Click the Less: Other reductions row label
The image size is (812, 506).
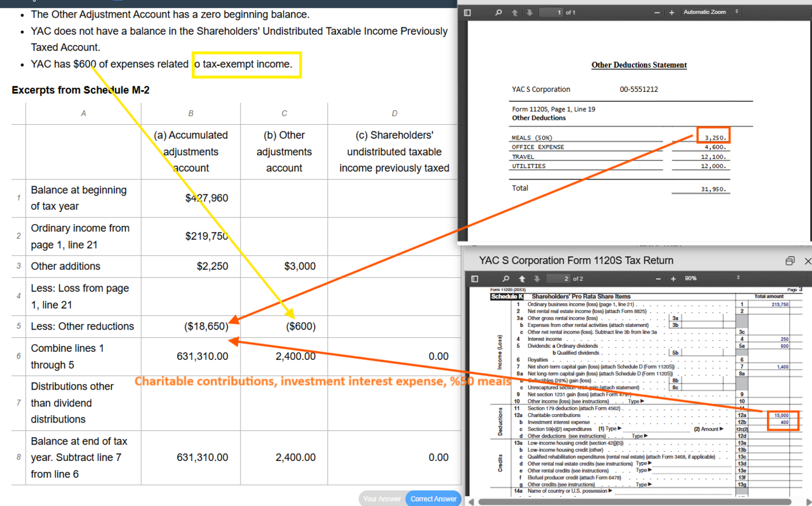(x=82, y=326)
